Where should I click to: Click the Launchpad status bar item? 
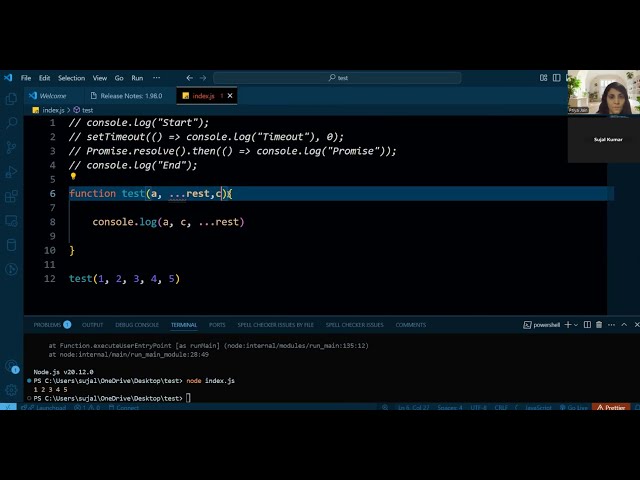pyautogui.click(x=44, y=407)
